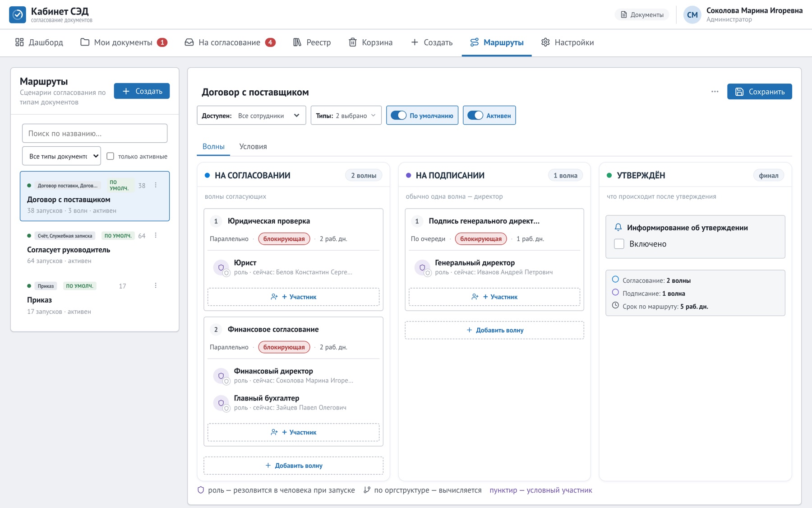This screenshot has height=508, width=812.
Task: Add a wave to На подписании column
Action: pyautogui.click(x=494, y=330)
